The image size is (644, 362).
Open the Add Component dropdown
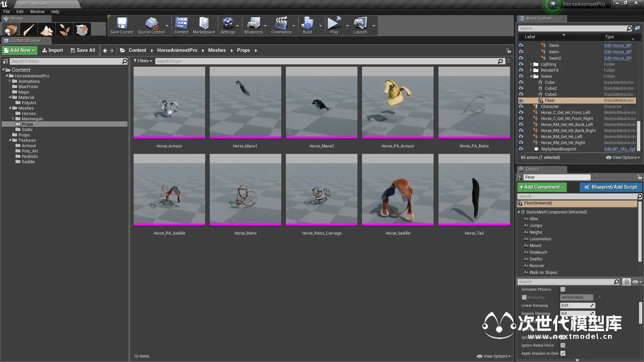(542, 187)
